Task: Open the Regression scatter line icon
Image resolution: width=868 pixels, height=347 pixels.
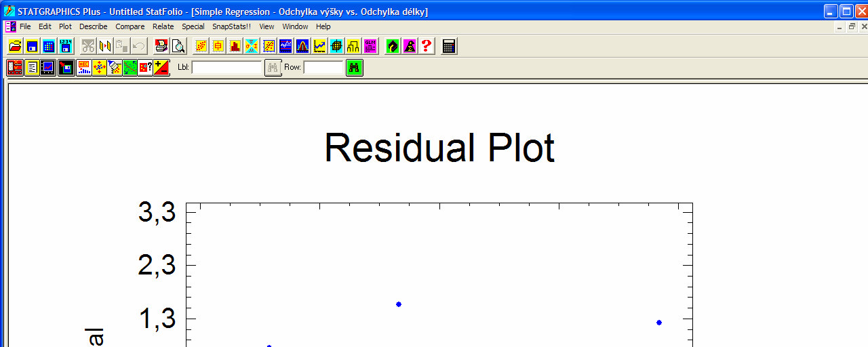Action: (269, 46)
